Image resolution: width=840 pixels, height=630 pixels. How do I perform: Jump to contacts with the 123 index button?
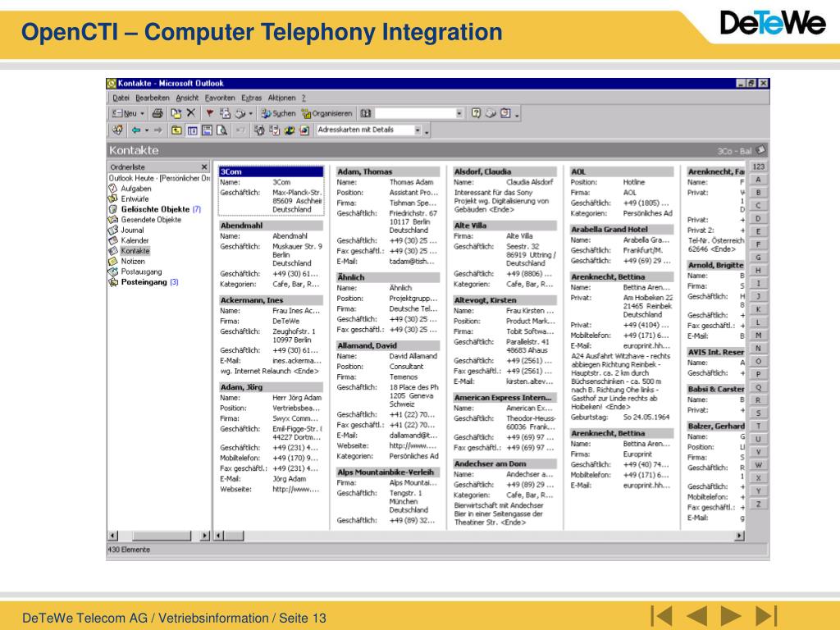758,167
